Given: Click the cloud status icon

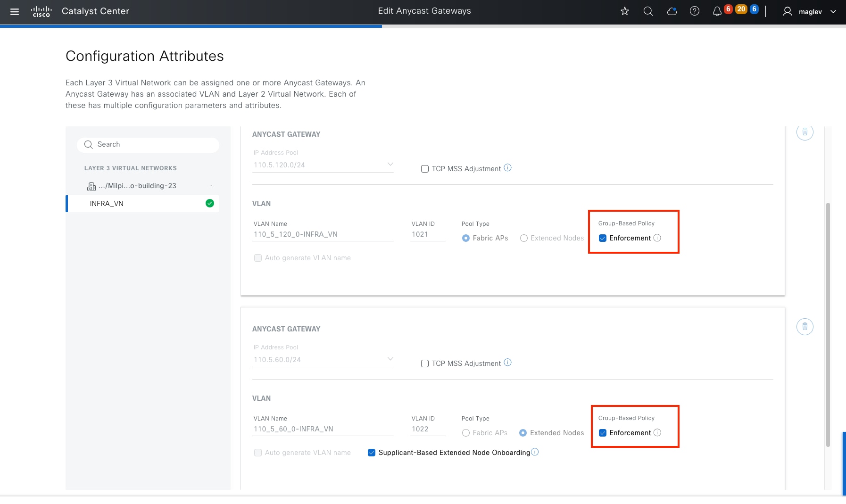Looking at the screenshot, I should [672, 11].
